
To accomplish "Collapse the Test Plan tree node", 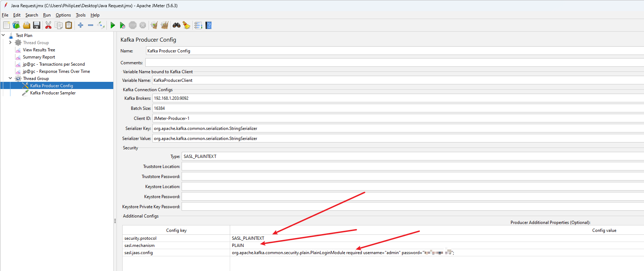I will [3, 35].
